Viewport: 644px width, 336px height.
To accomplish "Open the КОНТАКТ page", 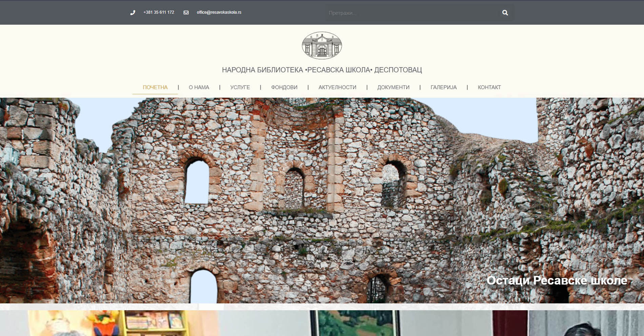I will tap(489, 87).
